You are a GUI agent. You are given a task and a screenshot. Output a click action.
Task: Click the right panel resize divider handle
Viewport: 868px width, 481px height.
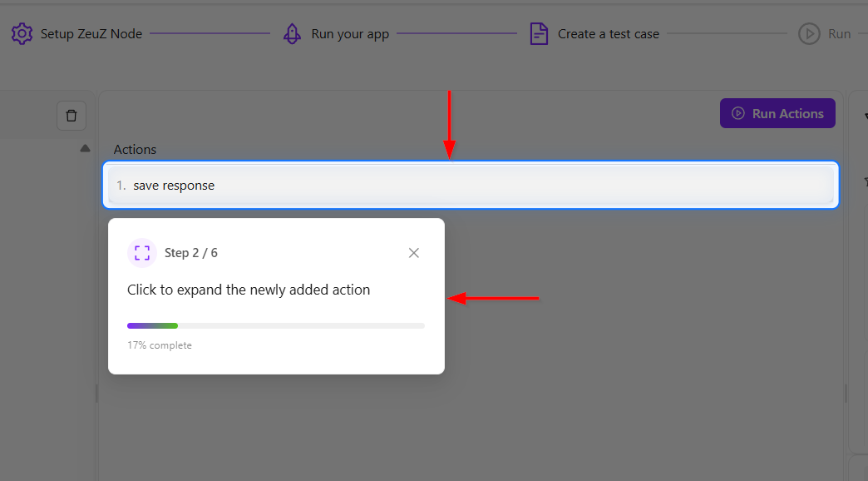coord(846,393)
